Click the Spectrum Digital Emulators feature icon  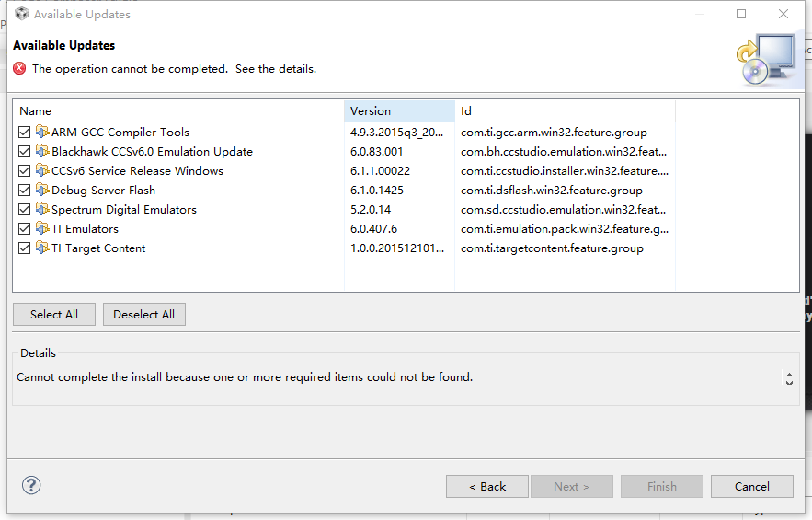point(42,209)
